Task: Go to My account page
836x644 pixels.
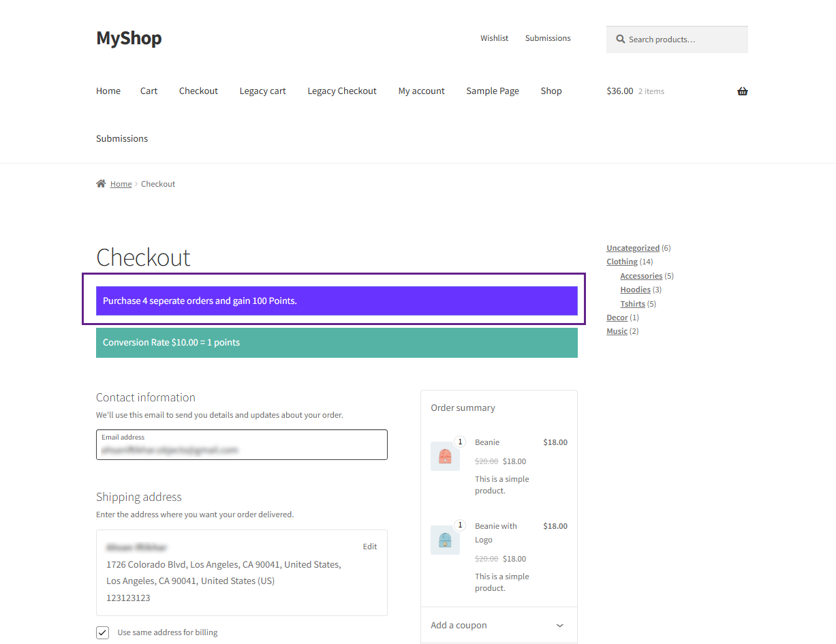Action: [x=421, y=91]
